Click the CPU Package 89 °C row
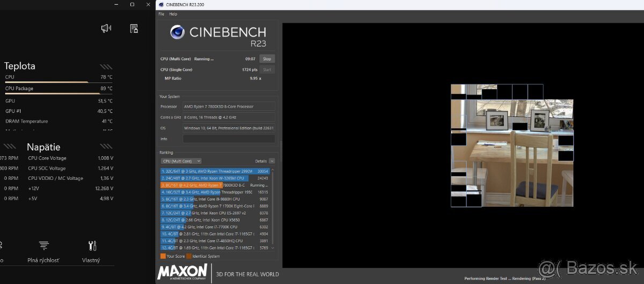 coord(58,89)
